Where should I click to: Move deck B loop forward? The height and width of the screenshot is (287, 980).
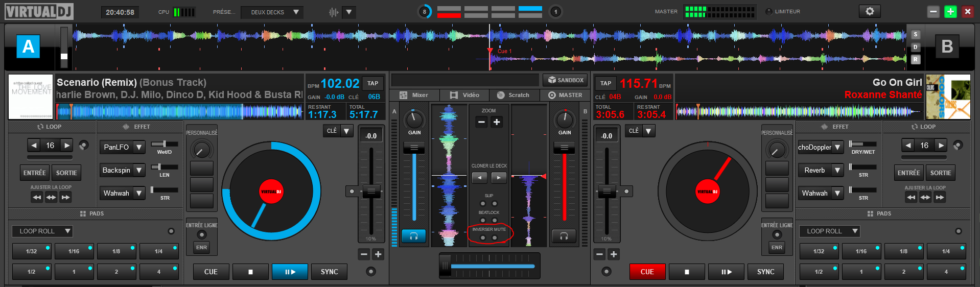pyautogui.click(x=940, y=197)
